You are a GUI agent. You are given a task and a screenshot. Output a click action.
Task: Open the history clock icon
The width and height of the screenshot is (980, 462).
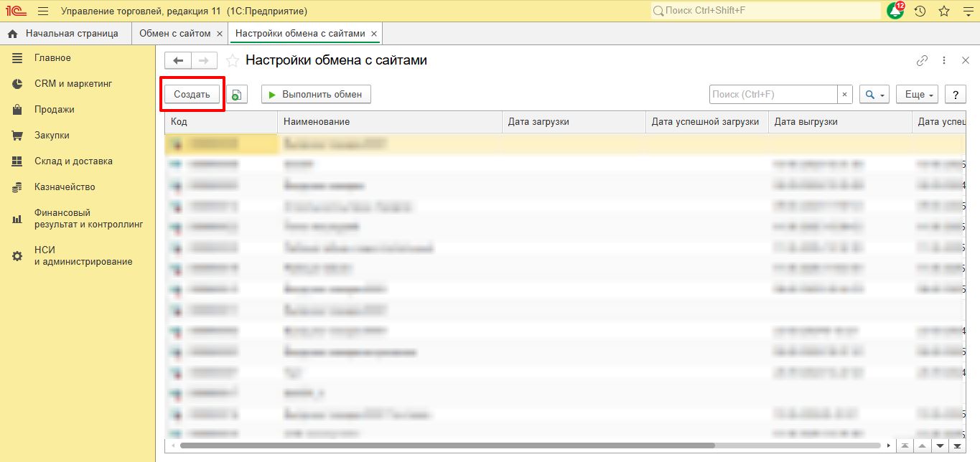click(x=920, y=11)
